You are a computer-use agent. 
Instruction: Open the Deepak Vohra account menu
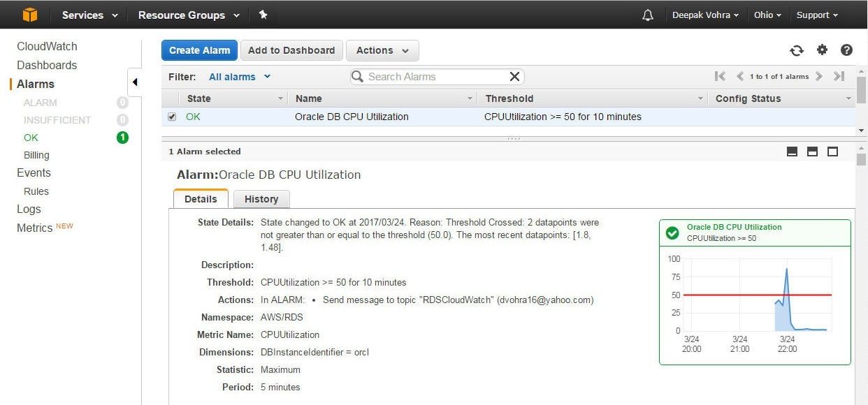tap(705, 15)
